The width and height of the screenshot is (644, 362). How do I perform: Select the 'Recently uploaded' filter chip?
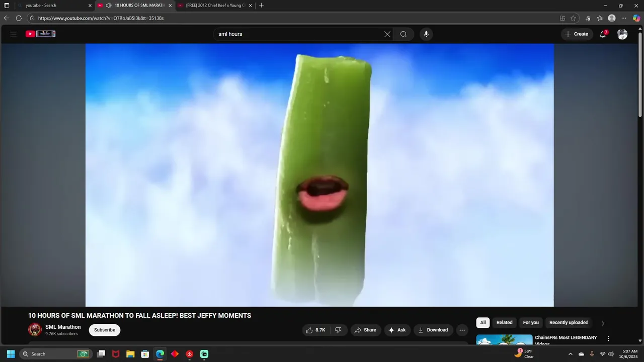coord(569,323)
